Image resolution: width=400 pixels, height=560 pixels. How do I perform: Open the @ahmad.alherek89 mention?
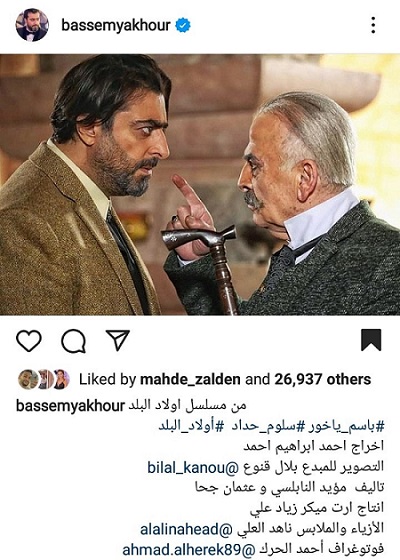pyautogui.click(x=189, y=550)
